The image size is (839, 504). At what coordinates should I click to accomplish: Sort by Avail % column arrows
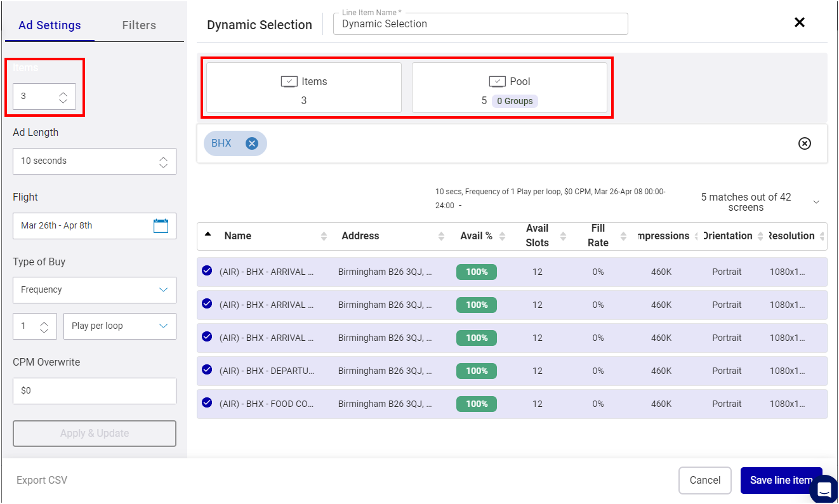point(502,236)
